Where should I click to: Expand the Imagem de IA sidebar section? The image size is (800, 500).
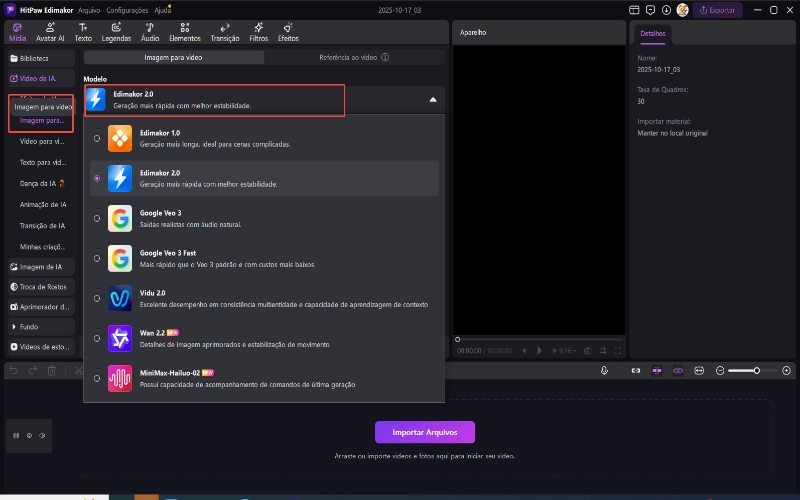click(x=41, y=267)
